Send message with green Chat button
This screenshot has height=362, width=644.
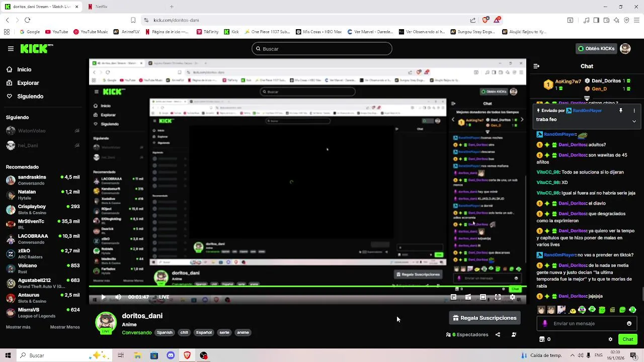(628, 339)
